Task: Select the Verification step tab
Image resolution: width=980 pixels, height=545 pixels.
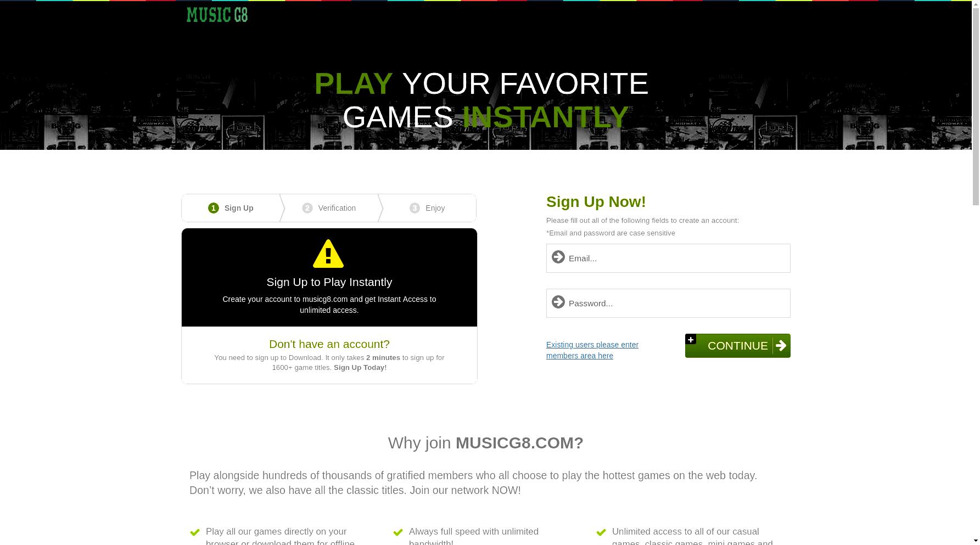Action: point(329,208)
